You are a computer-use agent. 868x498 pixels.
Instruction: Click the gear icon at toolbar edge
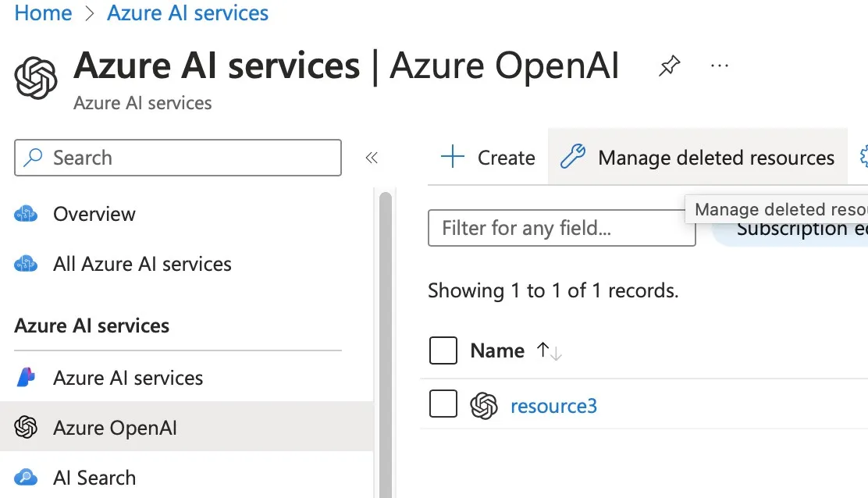pyautogui.click(x=863, y=158)
